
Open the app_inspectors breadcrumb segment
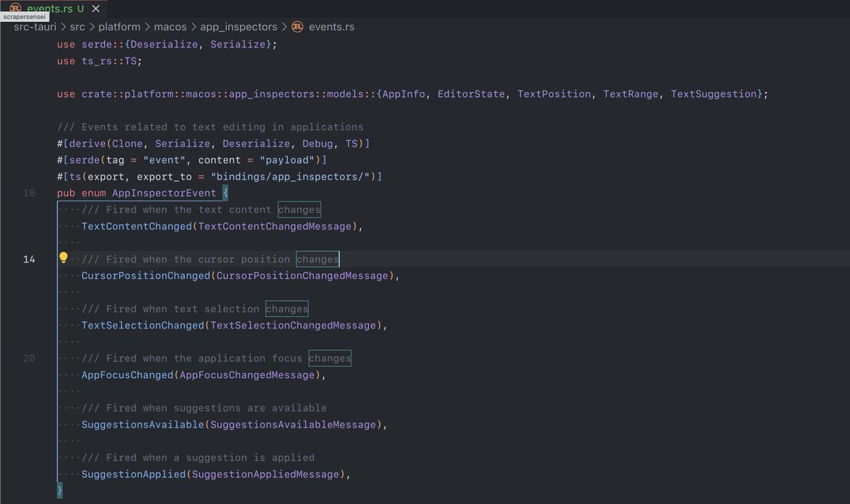coord(239,26)
